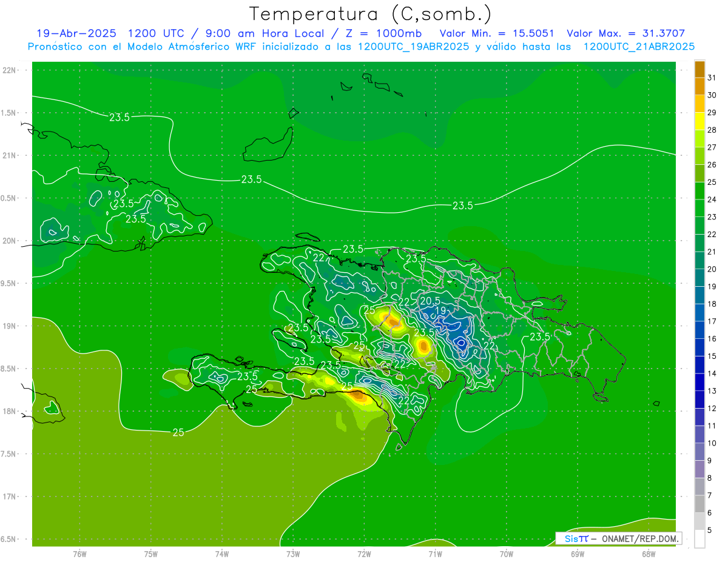Viewport: 728px width, 562px height.
Task: Click the initialization stamp '1200UTC_19ABR2025'
Action: pos(414,46)
